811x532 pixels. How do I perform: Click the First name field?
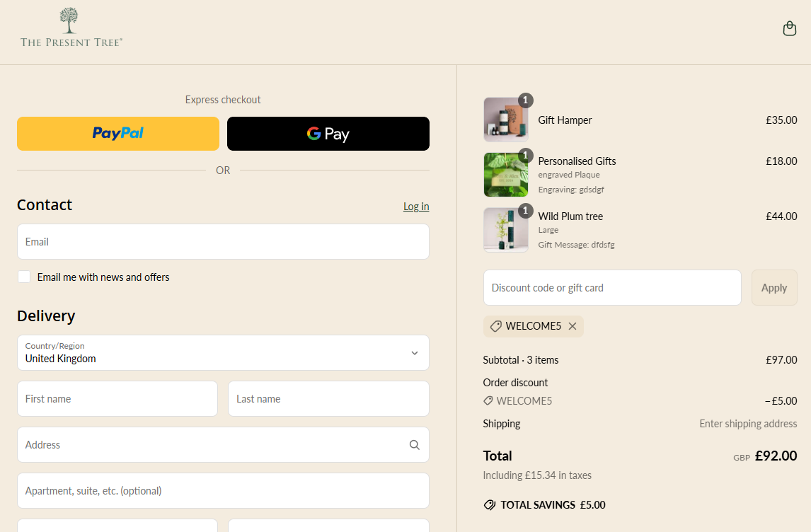click(x=117, y=399)
